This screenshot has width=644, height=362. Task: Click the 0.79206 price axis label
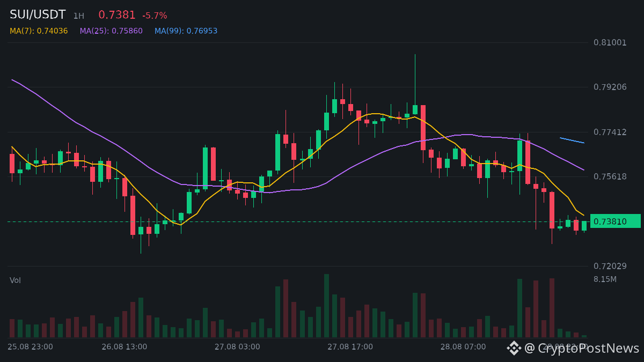610,87
